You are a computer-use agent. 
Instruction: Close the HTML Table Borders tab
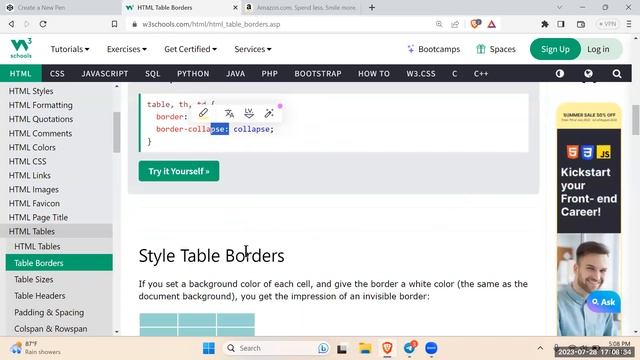coord(235,7)
